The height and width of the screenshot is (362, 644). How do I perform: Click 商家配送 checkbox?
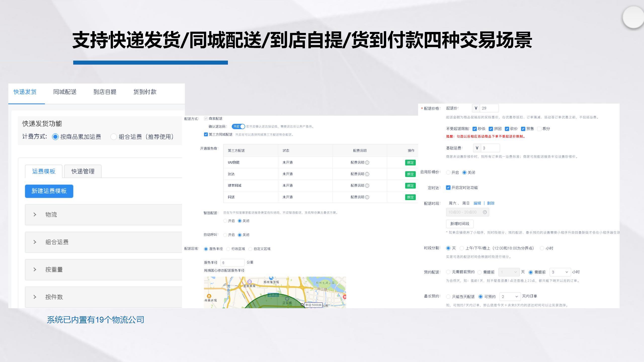click(x=206, y=118)
